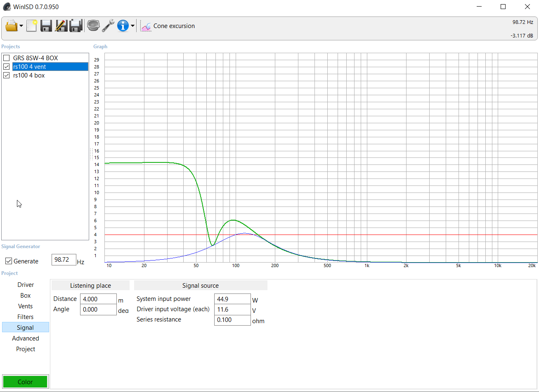Image resolution: width=539 pixels, height=392 pixels.
Task: Expand the info dropdown arrow
Action: 132,26
